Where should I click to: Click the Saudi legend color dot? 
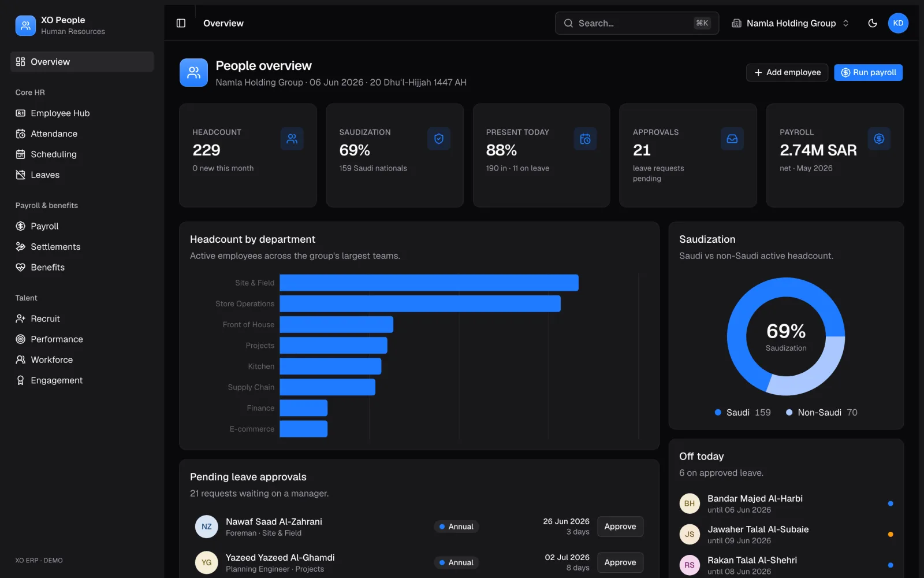[718, 412]
